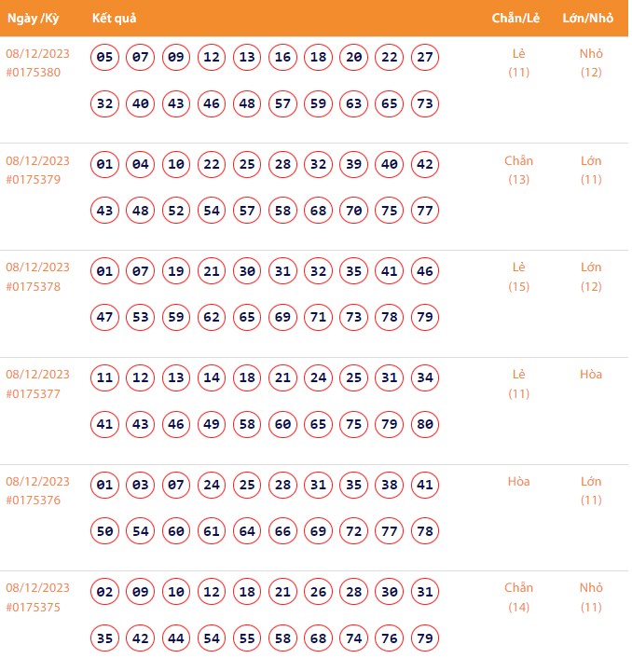Click ball 73 in draw #0175380
The width and height of the screenshot is (632, 672).
click(x=425, y=103)
